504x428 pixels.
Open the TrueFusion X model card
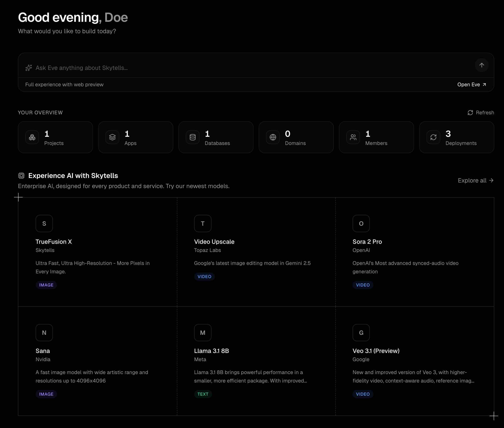pyautogui.click(x=54, y=242)
